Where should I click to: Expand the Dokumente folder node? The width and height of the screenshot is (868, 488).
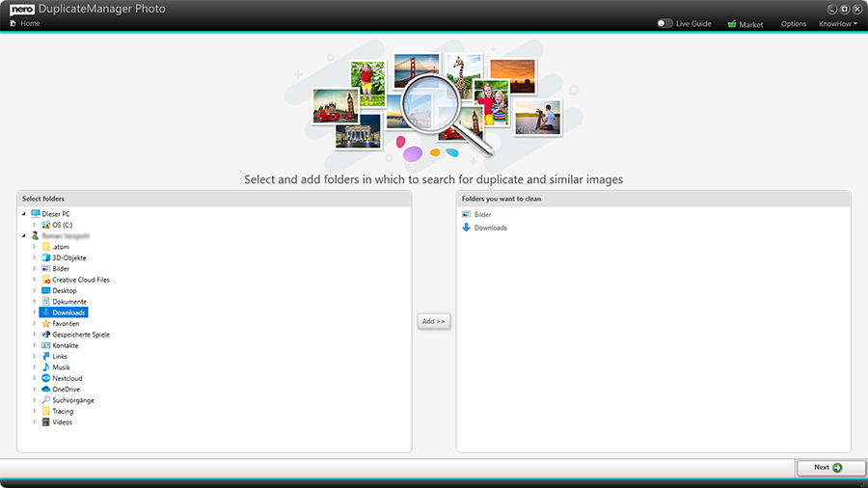tap(35, 302)
